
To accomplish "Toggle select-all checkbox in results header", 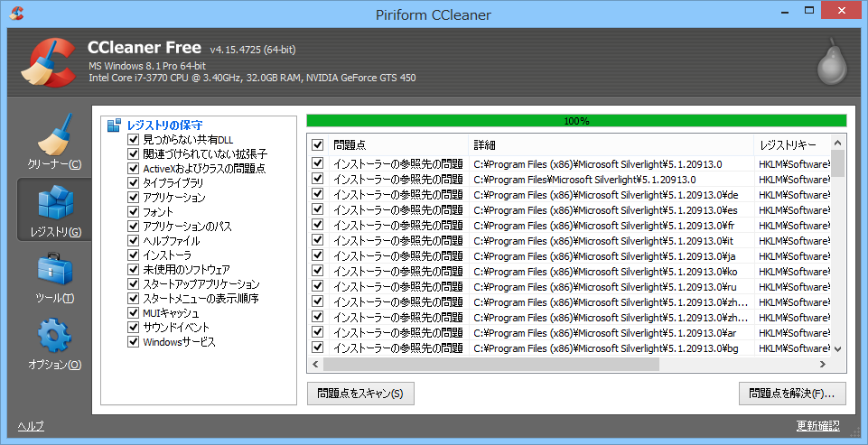I will point(317,145).
